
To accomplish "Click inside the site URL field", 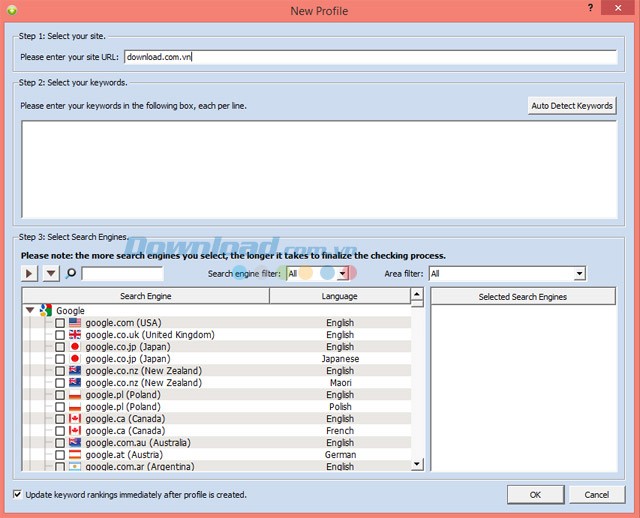I will click(x=370, y=57).
